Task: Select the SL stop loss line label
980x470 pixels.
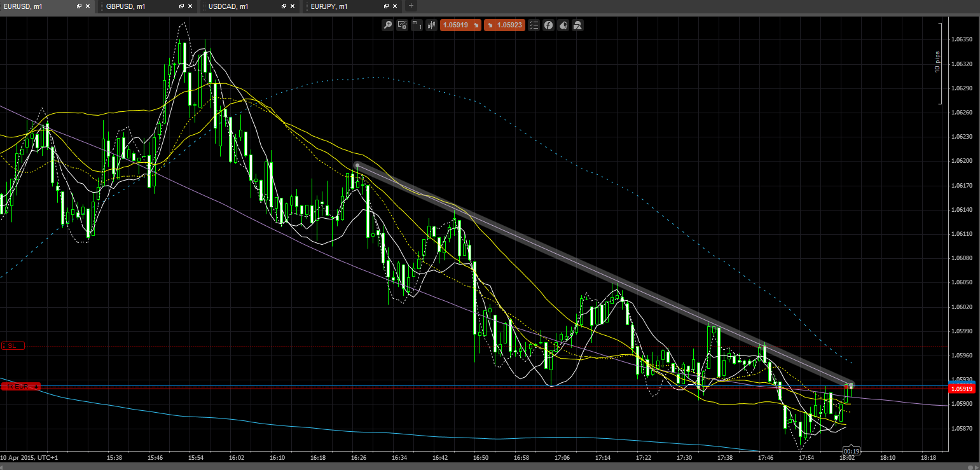Action: [x=13, y=345]
